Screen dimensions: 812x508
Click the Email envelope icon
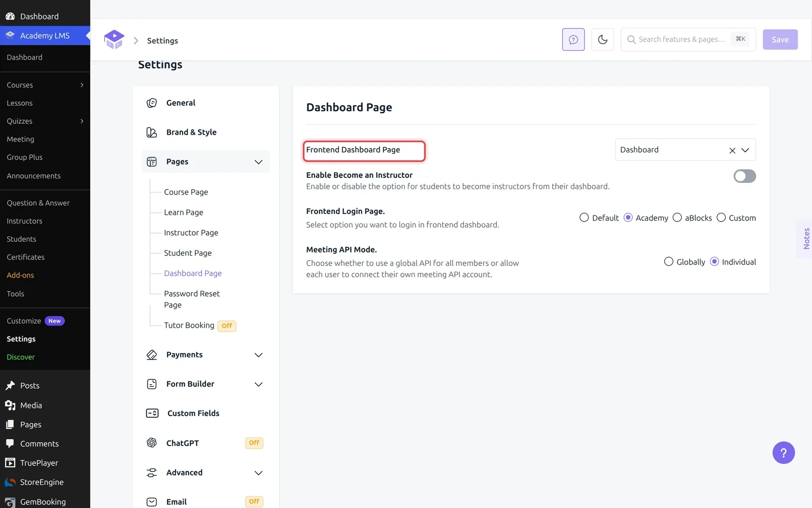pos(152,502)
